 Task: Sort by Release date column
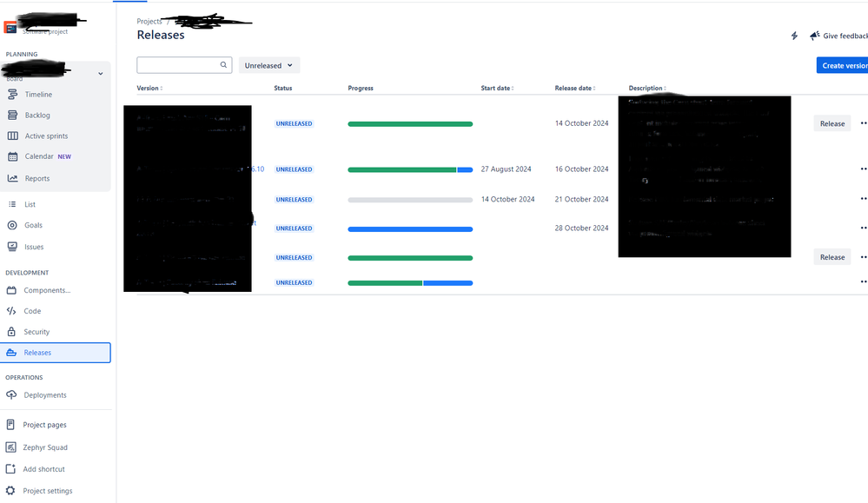click(x=575, y=88)
